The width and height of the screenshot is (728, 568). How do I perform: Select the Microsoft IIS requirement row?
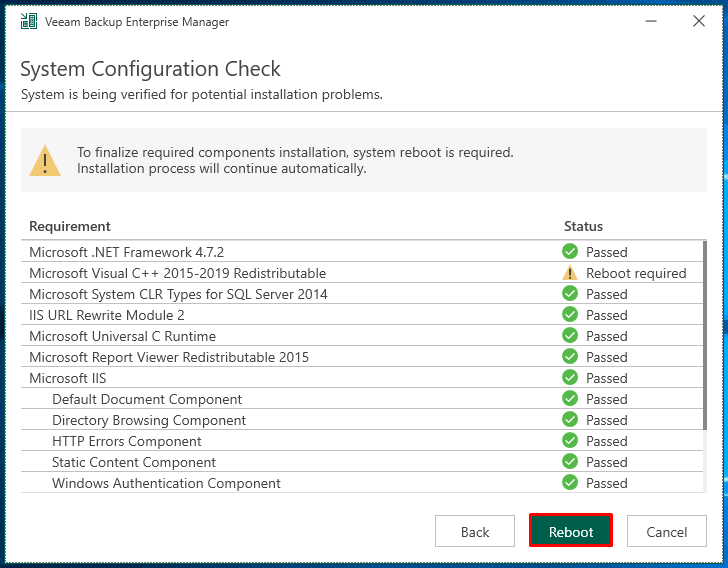[362, 378]
